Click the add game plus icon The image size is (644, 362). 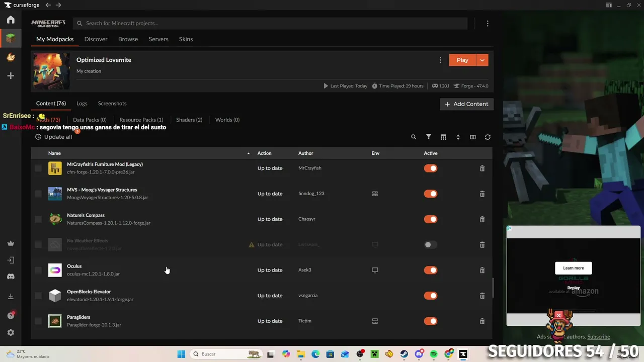click(x=11, y=76)
